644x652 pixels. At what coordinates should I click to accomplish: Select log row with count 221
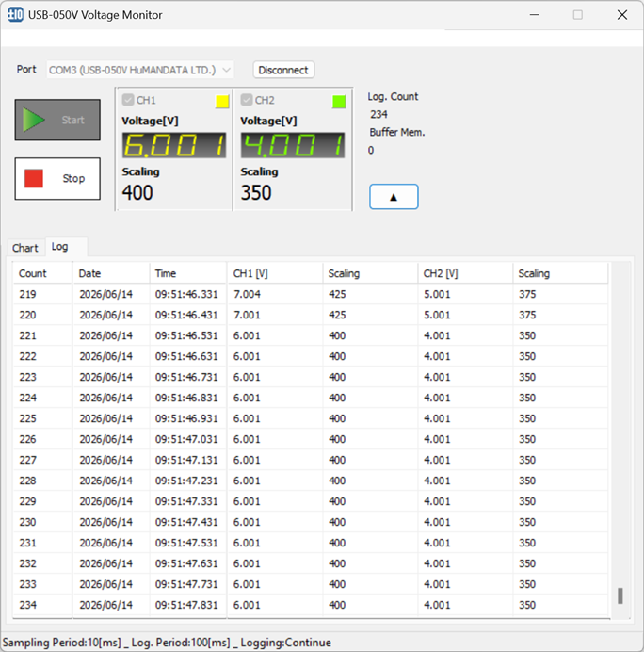tap(311, 335)
